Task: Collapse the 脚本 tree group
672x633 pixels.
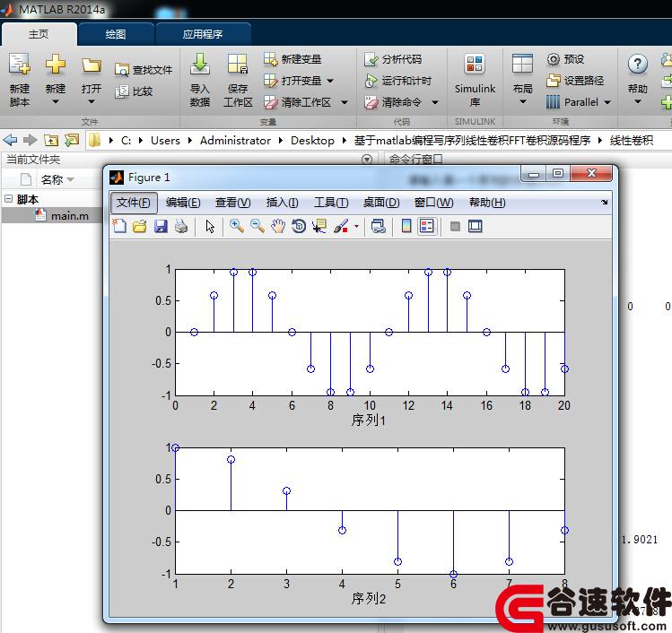Action: coord(9,199)
